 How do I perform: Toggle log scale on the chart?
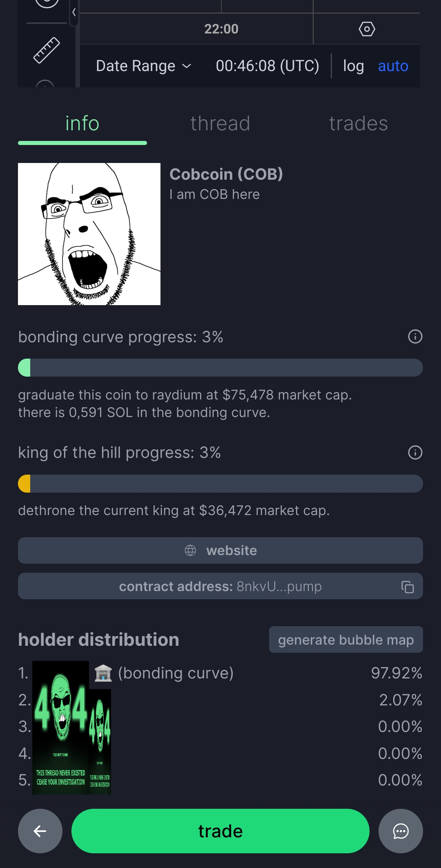[353, 66]
